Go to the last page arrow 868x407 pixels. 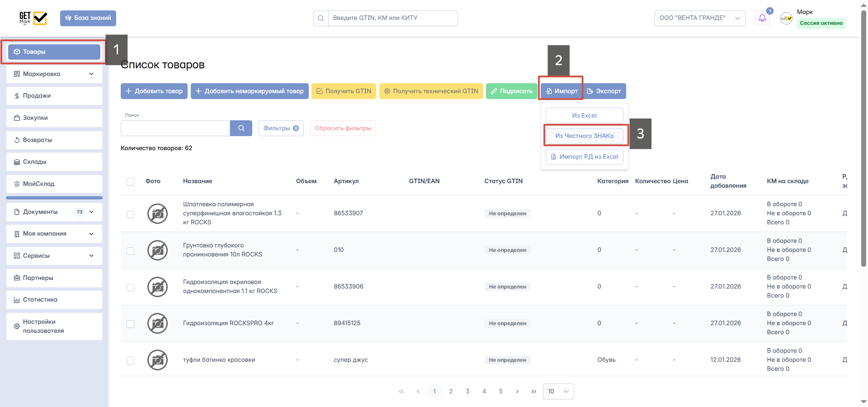533,392
